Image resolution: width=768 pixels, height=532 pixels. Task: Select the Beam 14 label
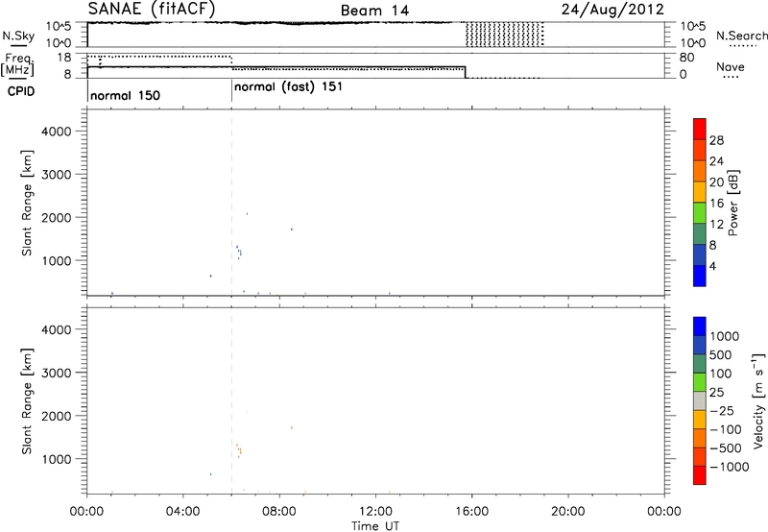pos(374,11)
